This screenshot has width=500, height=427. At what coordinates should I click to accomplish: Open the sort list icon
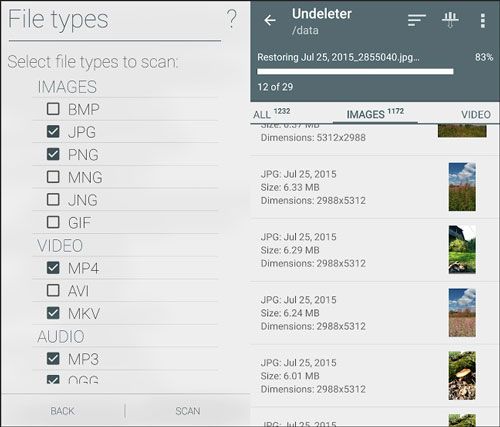point(417,20)
